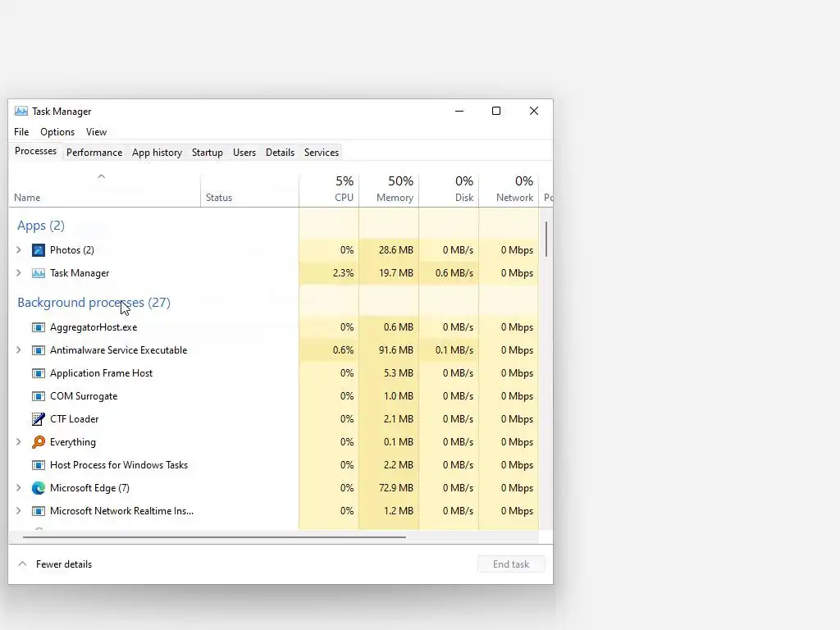Click the Microsoft Network Realtime Inspection icon
The image size is (840, 630).
(x=38, y=511)
